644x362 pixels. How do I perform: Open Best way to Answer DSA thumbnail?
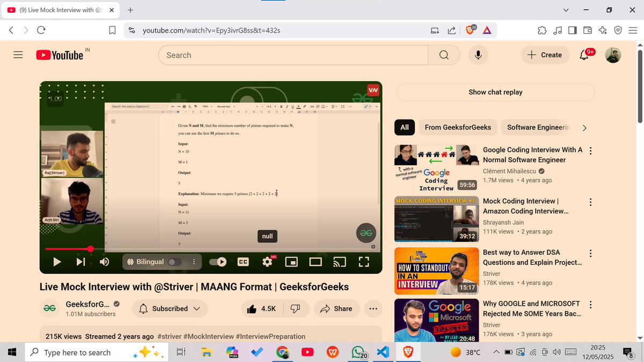pos(436,271)
